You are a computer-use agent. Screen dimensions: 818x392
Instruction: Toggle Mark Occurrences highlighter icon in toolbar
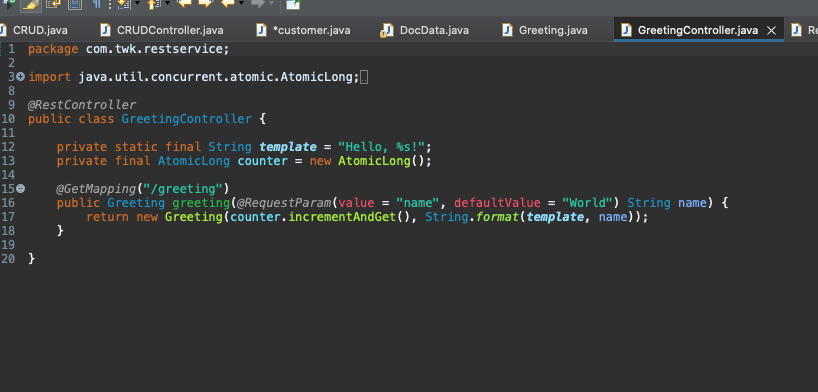click(x=31, y=5)
